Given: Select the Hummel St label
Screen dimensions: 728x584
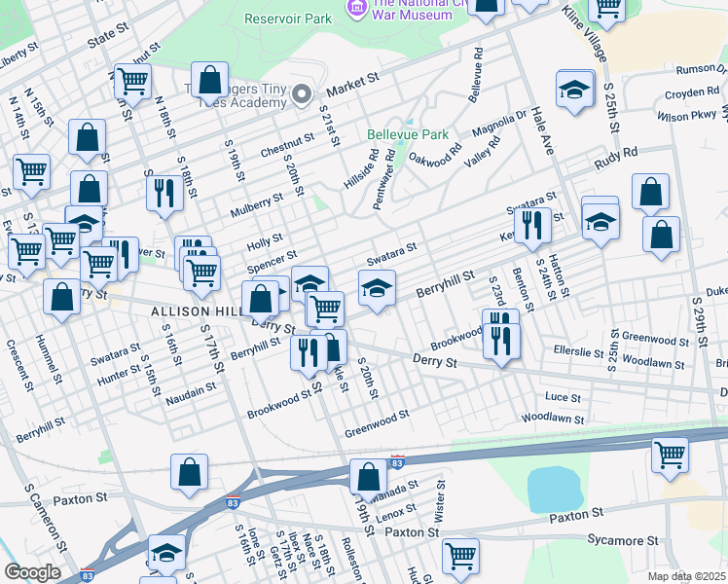Looking at the screenshot, I should [x=49, y=359].
